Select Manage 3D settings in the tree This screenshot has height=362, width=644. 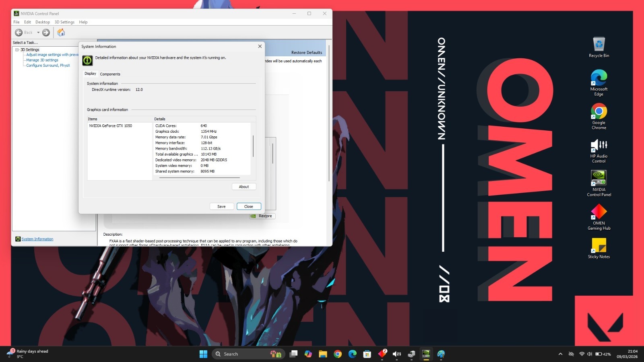[x=42, y=60]
